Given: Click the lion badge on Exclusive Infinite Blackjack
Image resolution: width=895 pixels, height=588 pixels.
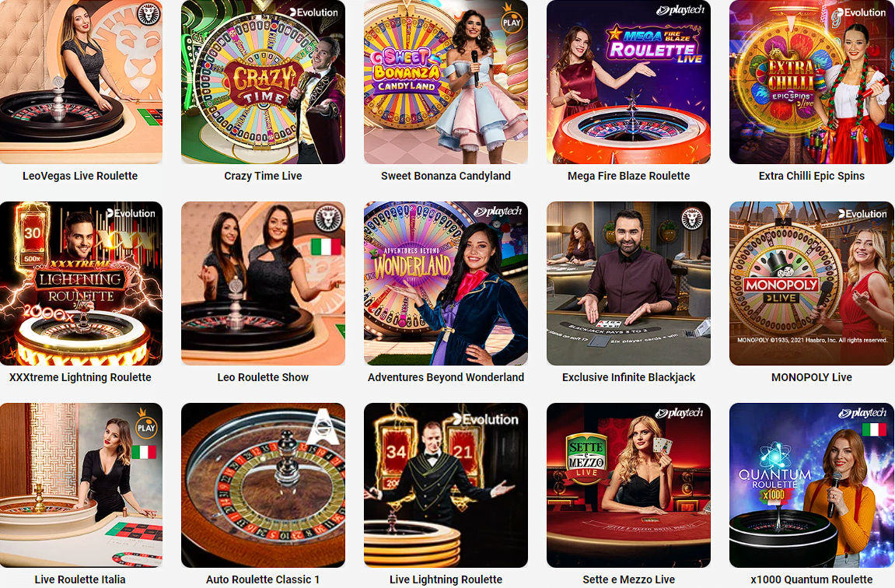Looking at the screenshot, I should point(692,219).
